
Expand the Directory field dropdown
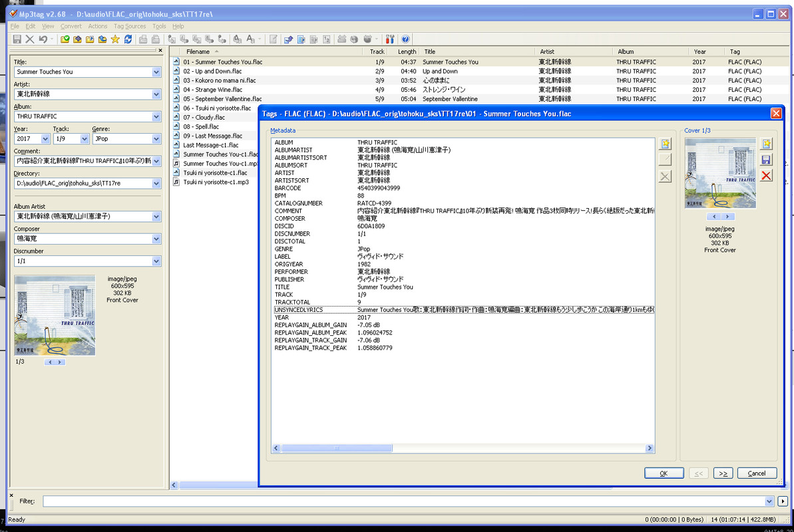[156, 184]
